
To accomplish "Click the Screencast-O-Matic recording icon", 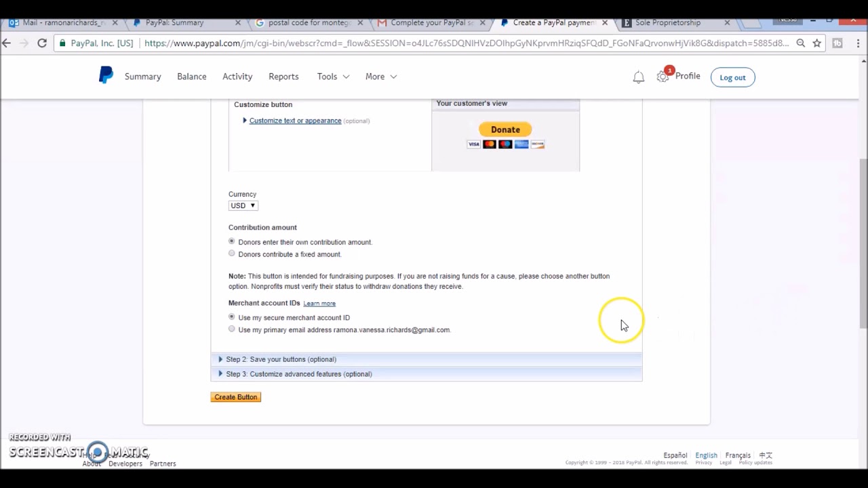I will click(97, 452).
